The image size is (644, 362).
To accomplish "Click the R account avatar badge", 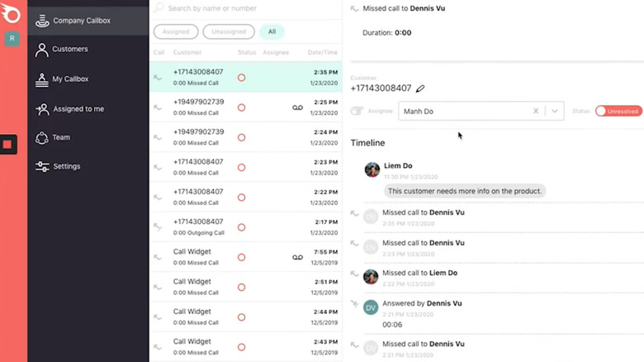I will (12, 39).
